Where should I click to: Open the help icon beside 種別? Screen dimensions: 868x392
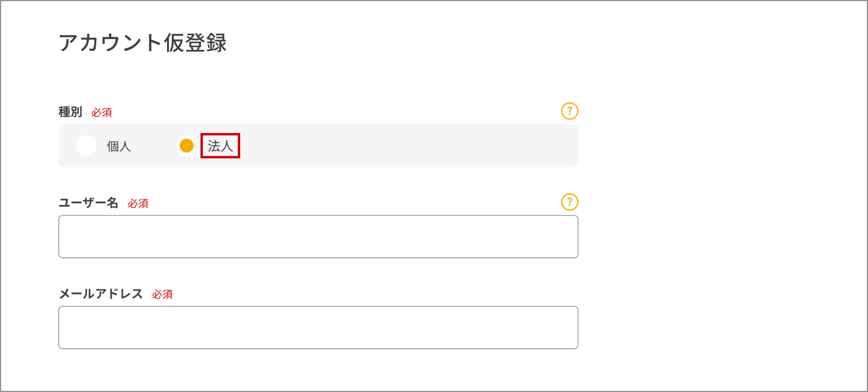(x=570, y=111)
